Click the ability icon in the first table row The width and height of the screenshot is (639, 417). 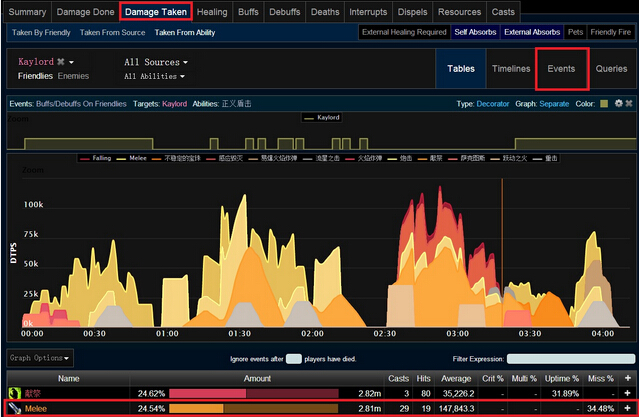(x=14, y=393)
